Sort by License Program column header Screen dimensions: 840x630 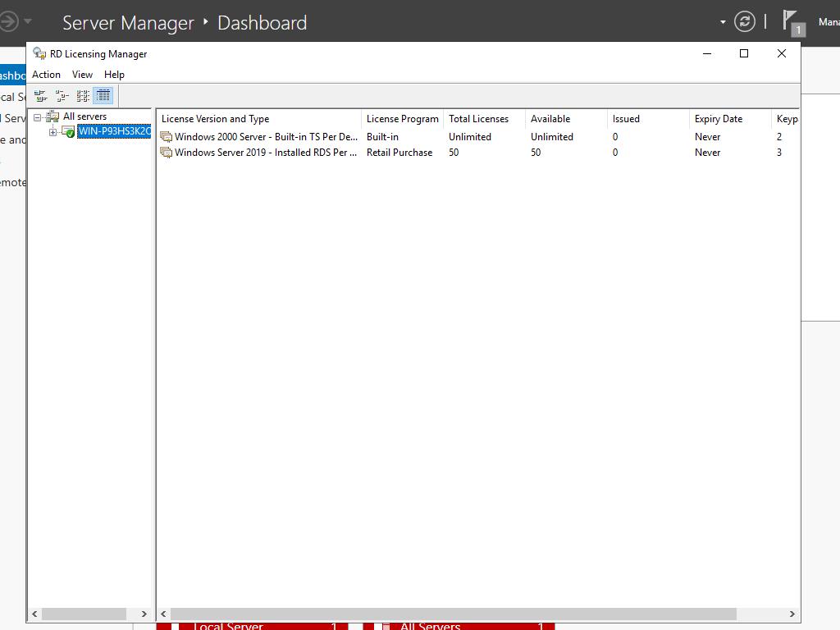tap(402, 119)
